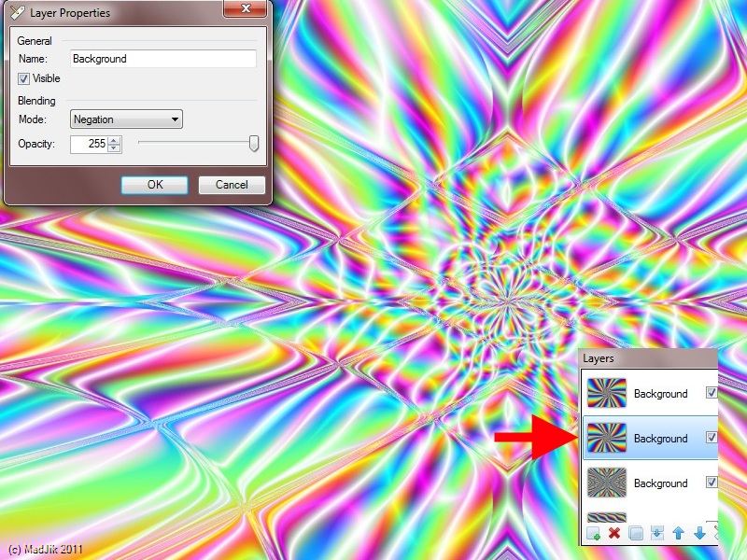The width and height of the screenshot is (747, 560).
Task: Click the Layer Properties title bar icon
Action: 17,13
